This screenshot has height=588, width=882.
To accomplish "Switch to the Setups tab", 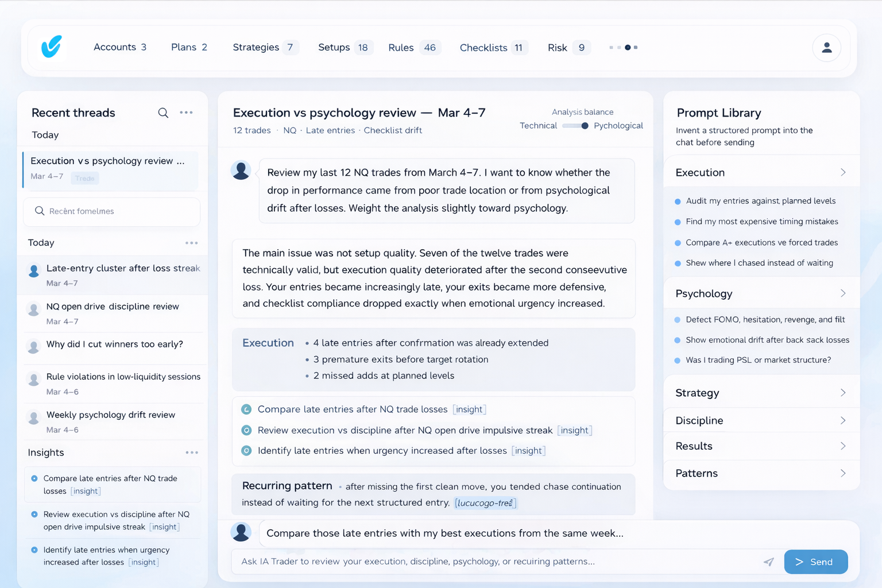I will click(345, 48).
